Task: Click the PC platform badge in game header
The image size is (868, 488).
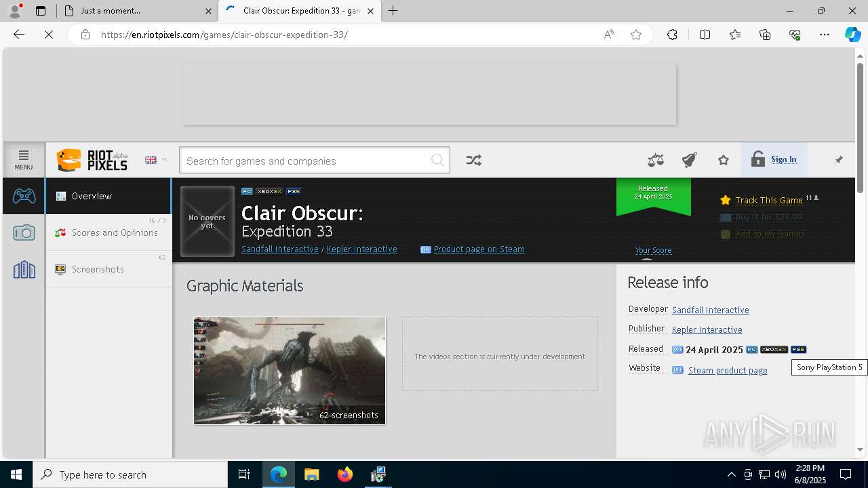Action: click(x=248, y=191)
